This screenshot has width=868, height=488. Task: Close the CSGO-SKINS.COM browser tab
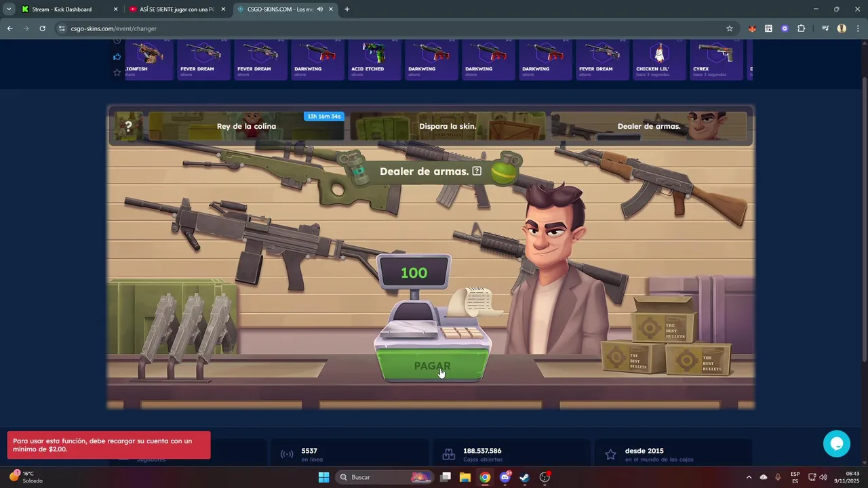[331, 9]
